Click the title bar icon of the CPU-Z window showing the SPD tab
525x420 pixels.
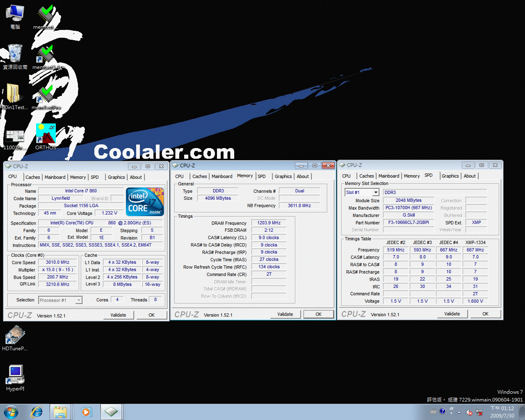(x=342, y=165)
